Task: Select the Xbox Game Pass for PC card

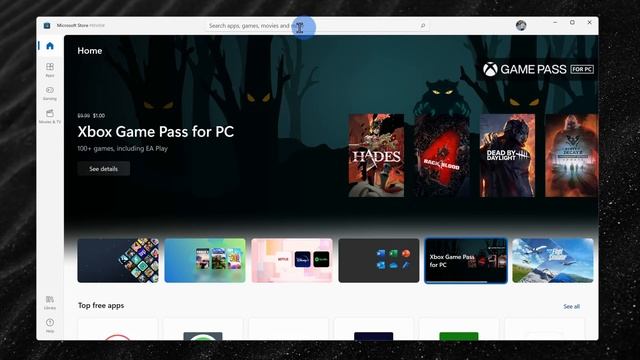Action: coord(466,260)
